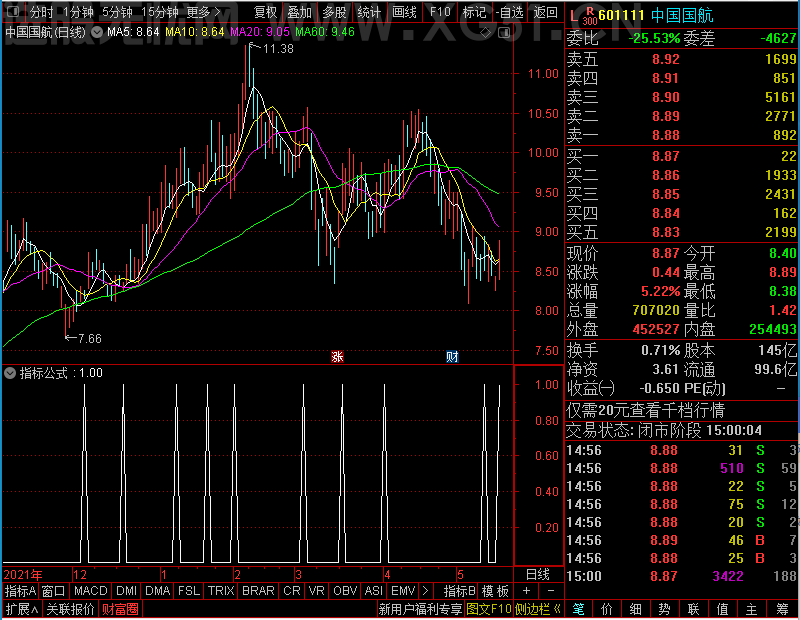The height and width of the screenshot is (620, 800).
Task: Open F10 company info
Action: (440, 12)
